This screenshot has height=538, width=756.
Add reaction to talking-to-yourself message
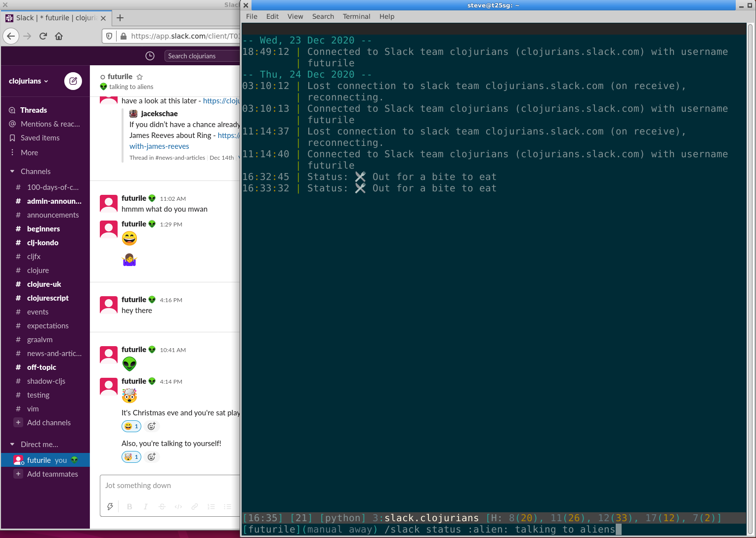[152, 457]
